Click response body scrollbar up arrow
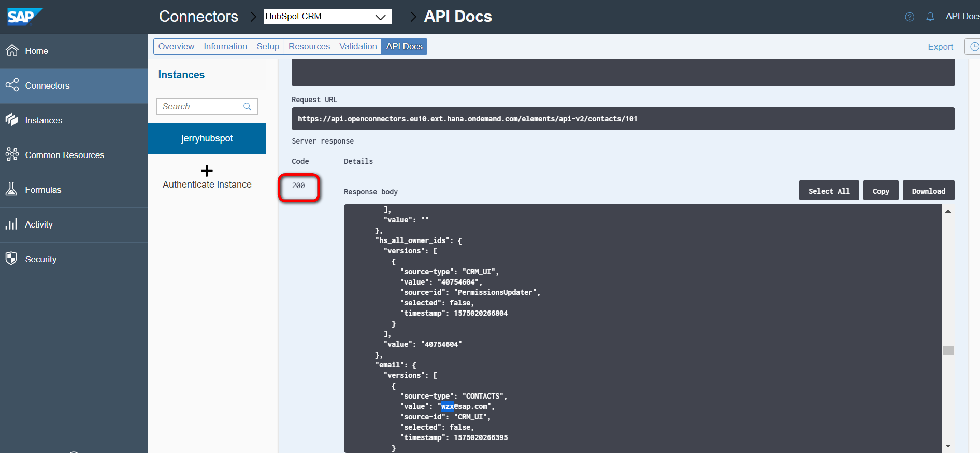 pos(948,211)
